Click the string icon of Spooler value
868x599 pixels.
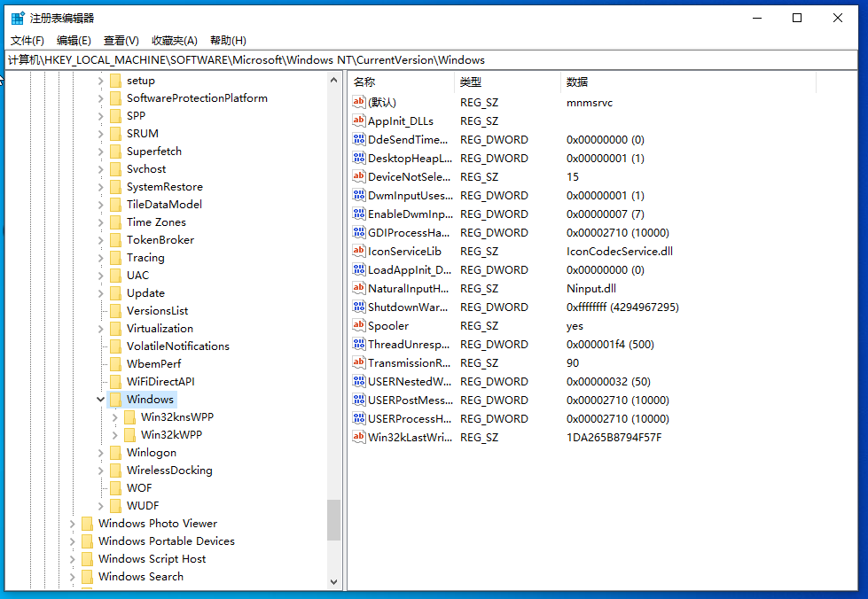[x=359, y=326]
